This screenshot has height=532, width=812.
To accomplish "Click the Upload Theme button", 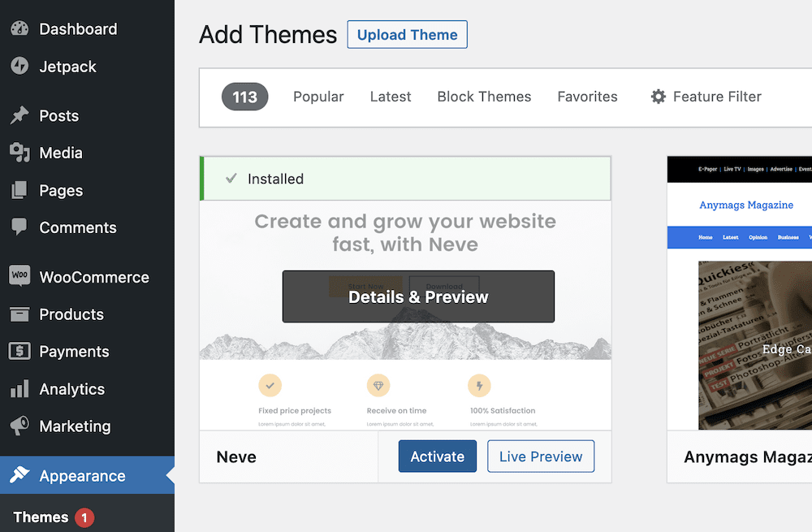I will click(407, 34).
